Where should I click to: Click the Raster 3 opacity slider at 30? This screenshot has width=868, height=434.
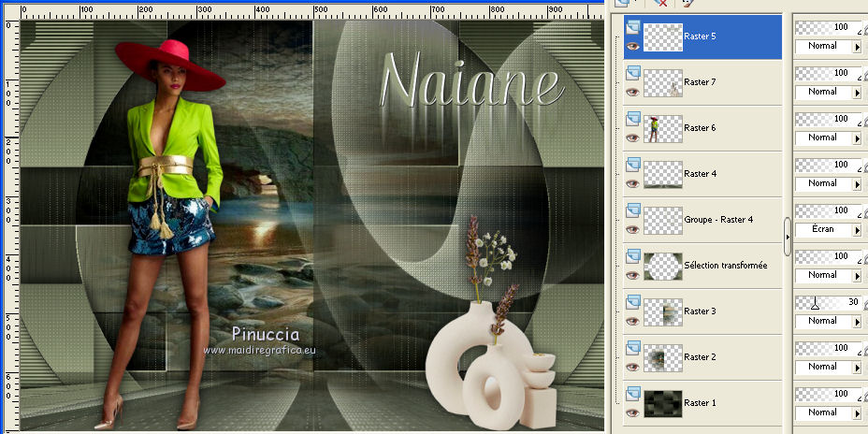click(828, 303)
